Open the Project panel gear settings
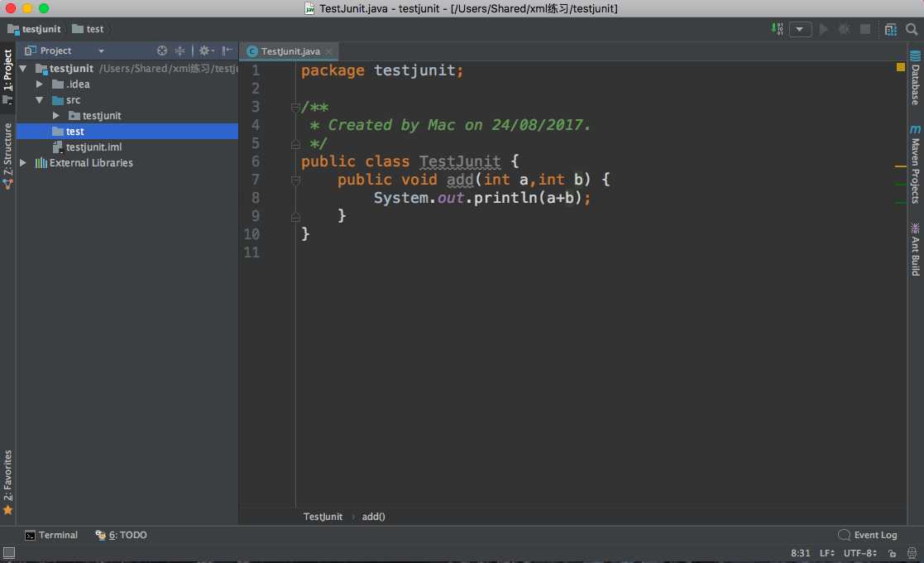Screen dimensions: 924x563 point(206,51)
